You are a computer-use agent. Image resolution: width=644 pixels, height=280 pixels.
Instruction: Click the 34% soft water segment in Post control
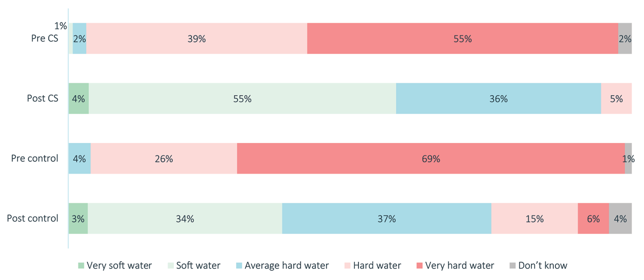(x=185, y=218)
